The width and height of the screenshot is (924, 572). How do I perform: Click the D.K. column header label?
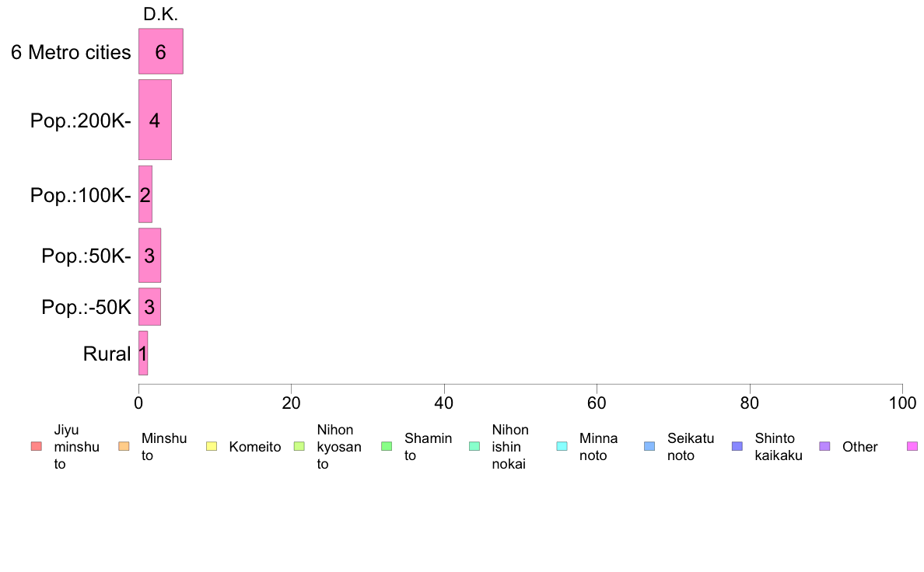pyautogui.click(x=161, y=14)
